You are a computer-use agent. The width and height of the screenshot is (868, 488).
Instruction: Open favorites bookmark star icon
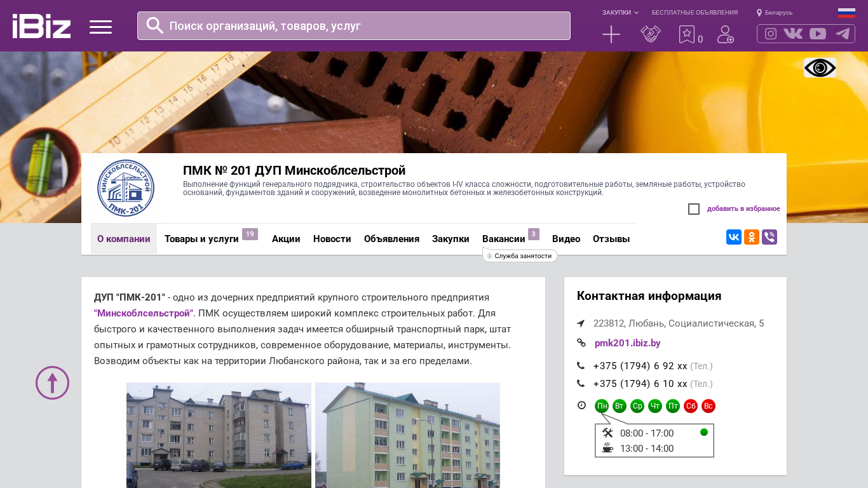(x=687, y=34)
